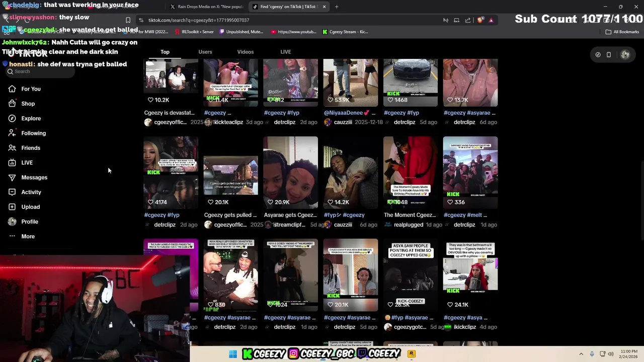Open the Friends sidebar entry

click(30, 148)
